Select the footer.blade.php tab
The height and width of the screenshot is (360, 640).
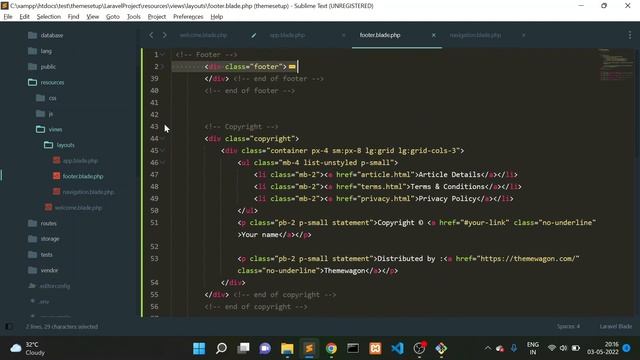380,35
